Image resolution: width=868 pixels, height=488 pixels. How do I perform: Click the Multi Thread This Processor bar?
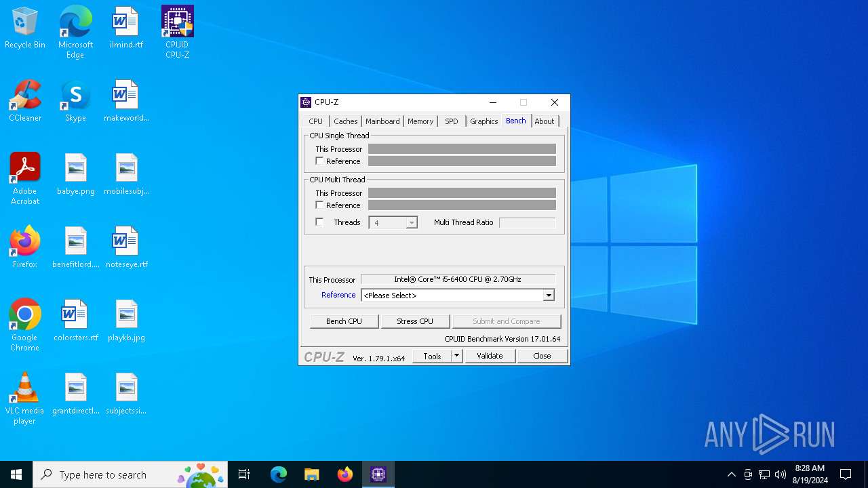tap(462, 193)
